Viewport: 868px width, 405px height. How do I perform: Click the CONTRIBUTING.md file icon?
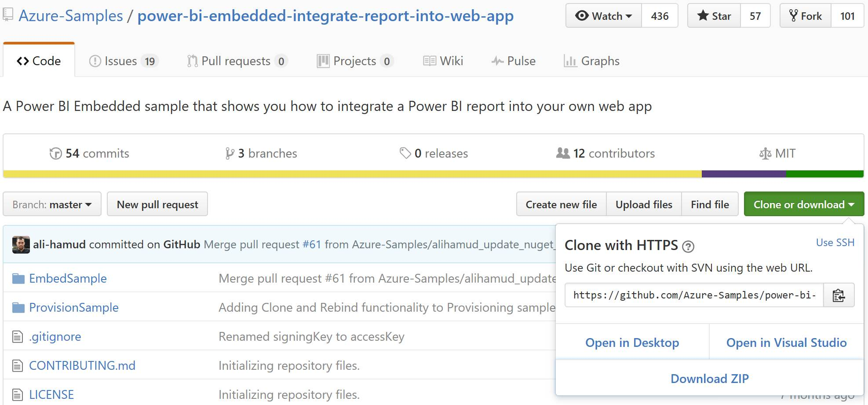pos(17,366)
